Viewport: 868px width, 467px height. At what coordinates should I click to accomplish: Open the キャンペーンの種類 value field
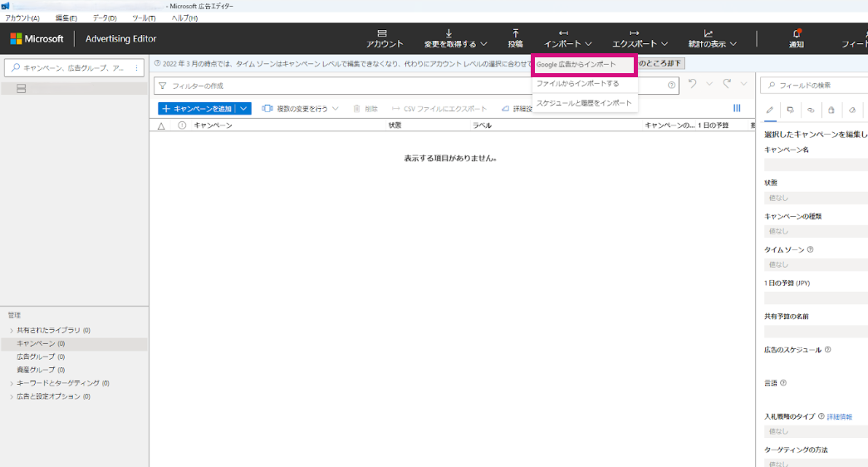point(816,231)
